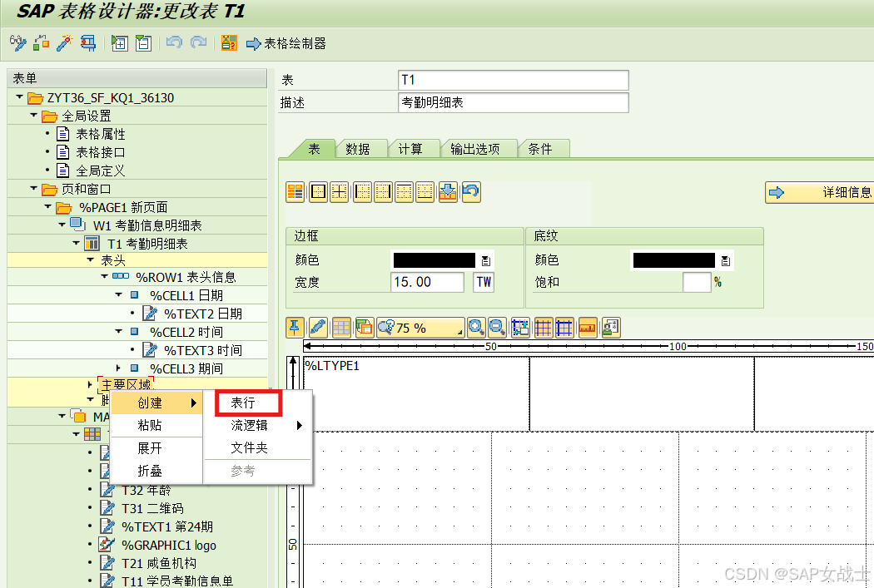This screenshot has width=874, height=588.
Task: Apply inner cross border icon
Action: point(339,192)
